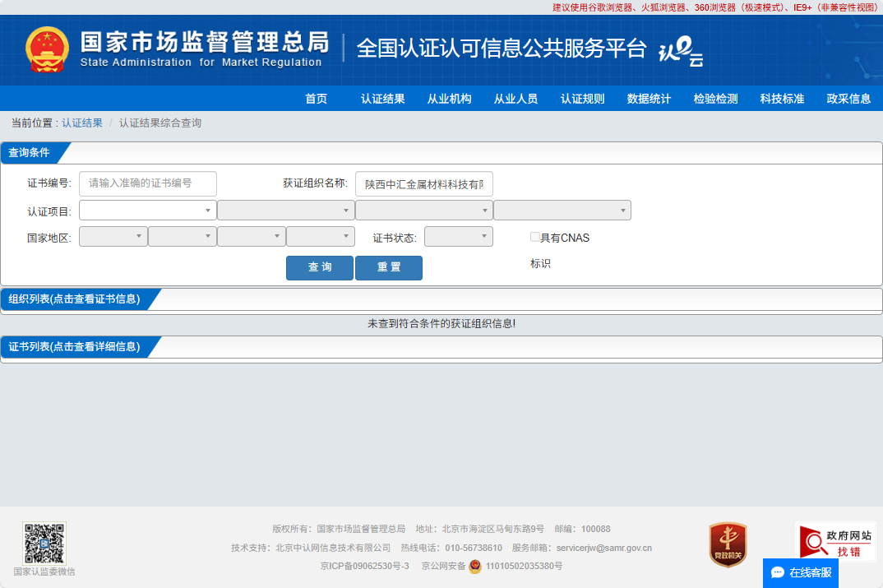Open the 政采信息 navigation menu
883x588 pixels.
click(x=848, y=99)
